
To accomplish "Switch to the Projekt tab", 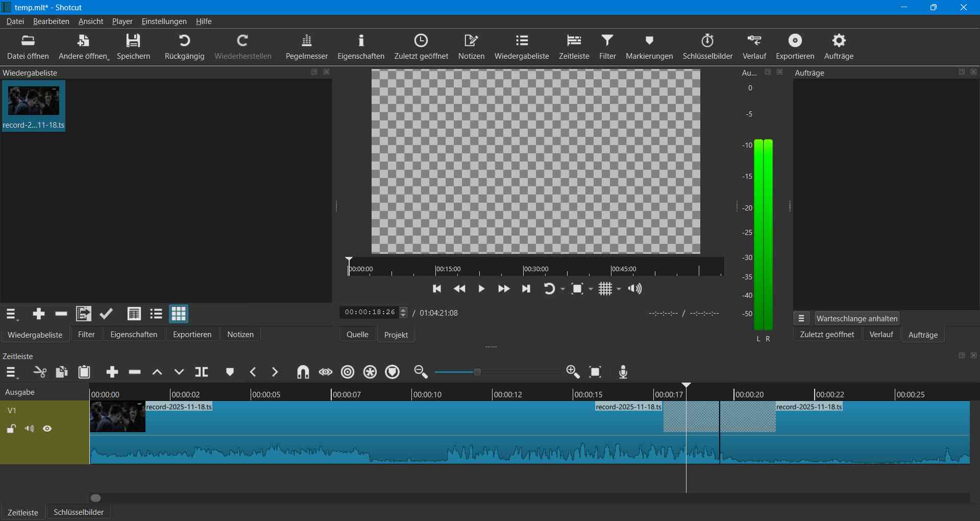I will pos(396,335).
